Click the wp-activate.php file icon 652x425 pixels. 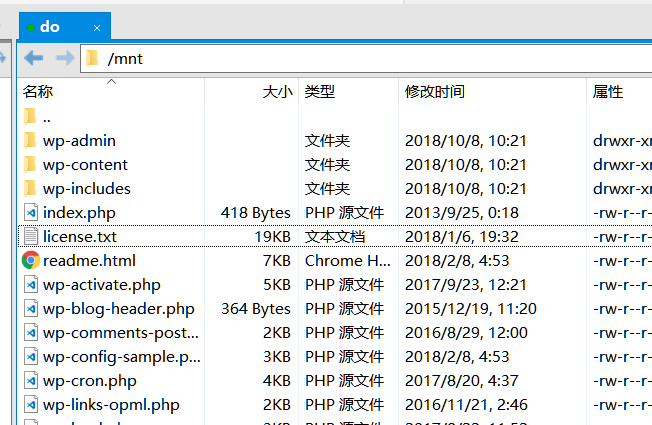(31, 284)
